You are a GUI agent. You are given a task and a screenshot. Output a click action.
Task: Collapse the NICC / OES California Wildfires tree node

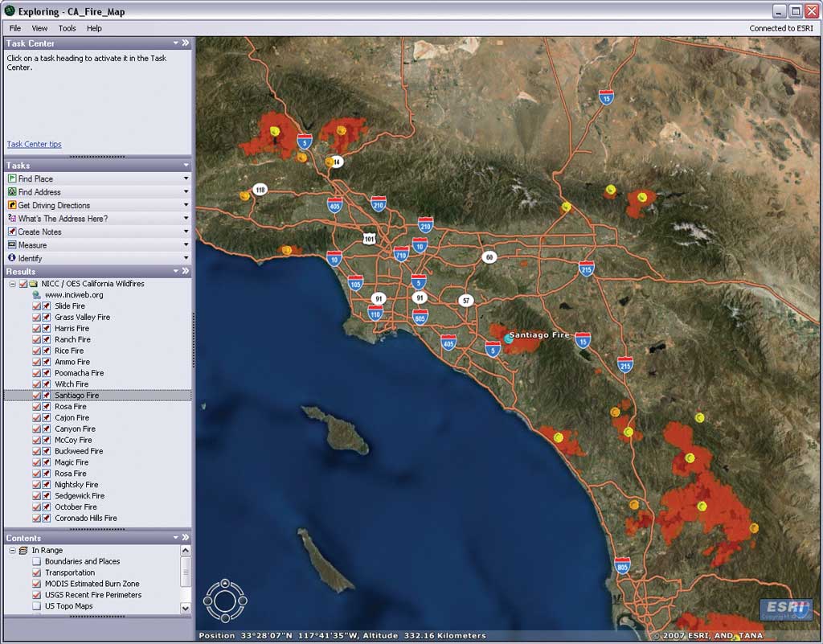click(12, 284)
